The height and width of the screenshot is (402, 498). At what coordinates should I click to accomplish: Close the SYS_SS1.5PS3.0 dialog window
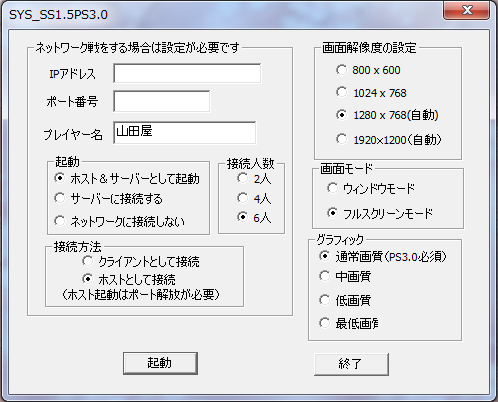click(x=467, y=10)
